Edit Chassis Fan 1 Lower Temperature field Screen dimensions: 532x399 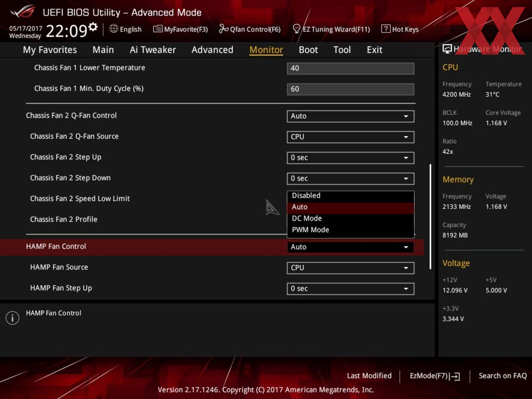coord(350,68)
